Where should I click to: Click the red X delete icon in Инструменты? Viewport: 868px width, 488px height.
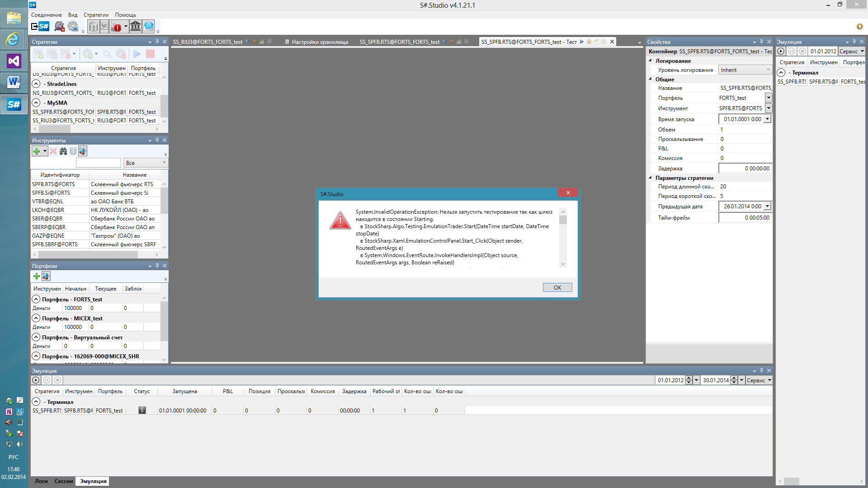53,151
